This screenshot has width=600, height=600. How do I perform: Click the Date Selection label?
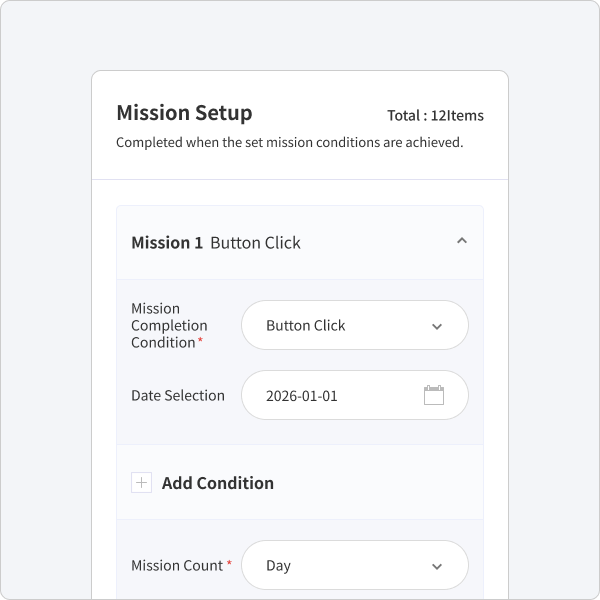178,395
